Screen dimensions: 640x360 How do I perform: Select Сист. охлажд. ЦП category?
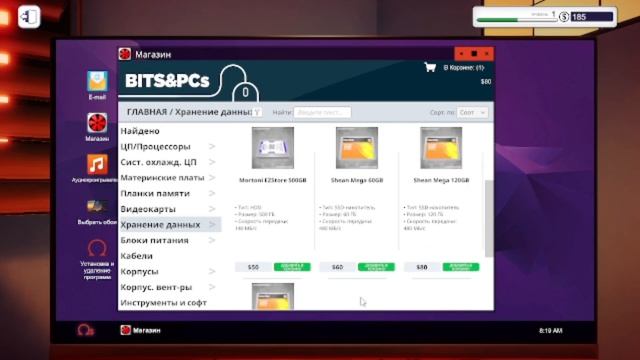(158, 162)
